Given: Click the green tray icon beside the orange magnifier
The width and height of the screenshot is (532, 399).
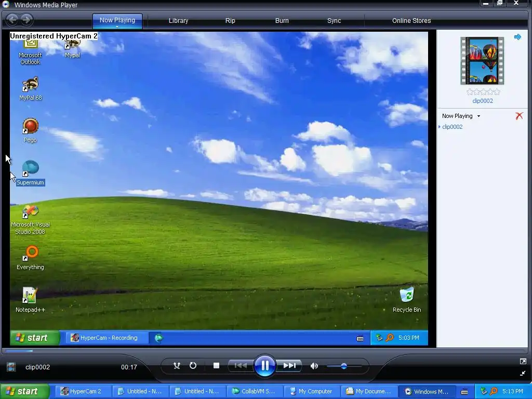Looking at the screenshot, I should (484, 391).
